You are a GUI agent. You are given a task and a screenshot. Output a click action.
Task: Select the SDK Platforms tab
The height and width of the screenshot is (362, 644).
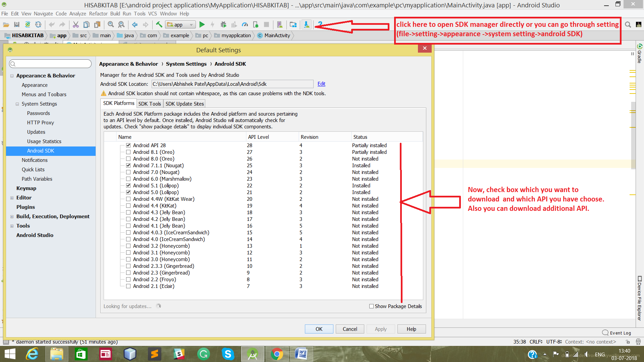(119, 103)
